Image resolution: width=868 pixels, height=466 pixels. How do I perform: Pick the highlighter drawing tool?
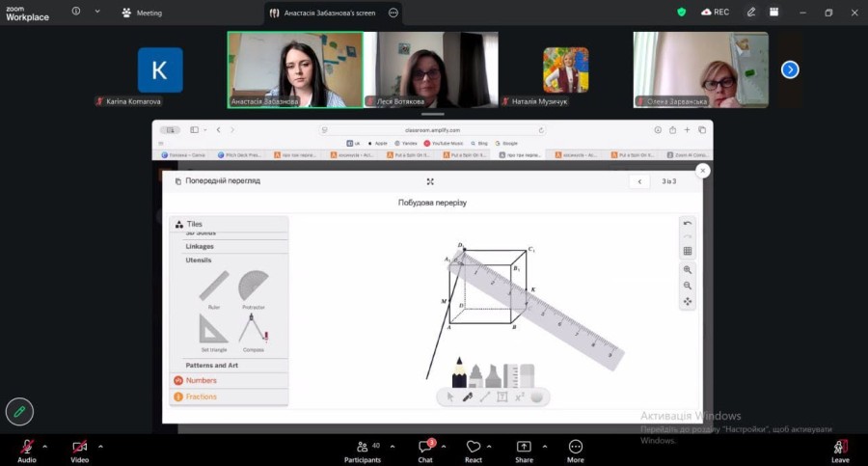[x=493, y=375]
